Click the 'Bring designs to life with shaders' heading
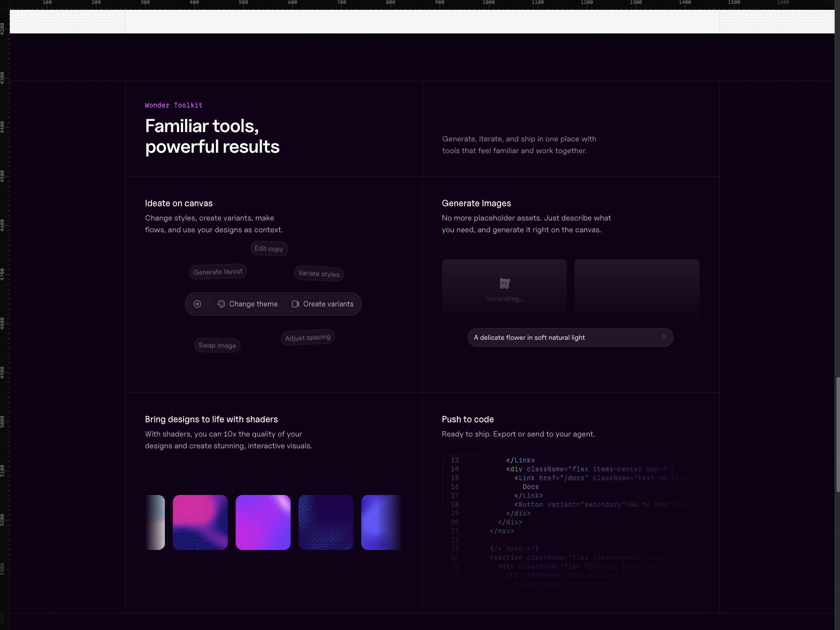Viewport: 840px width, 630px height. pos(211,419)
